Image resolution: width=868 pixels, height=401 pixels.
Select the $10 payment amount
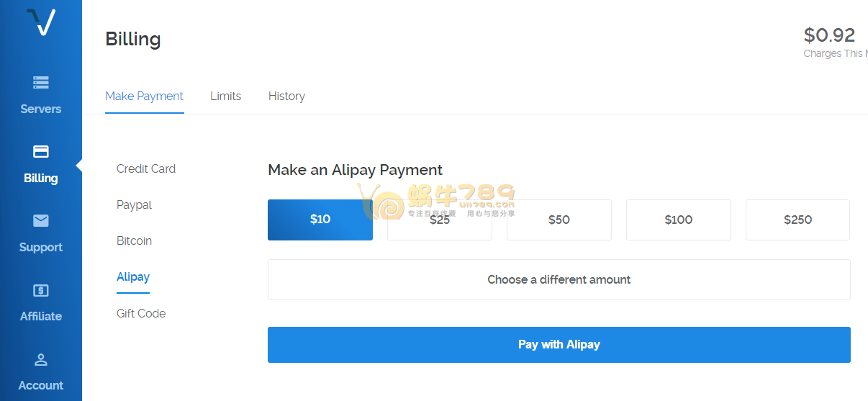pos(320,220)
